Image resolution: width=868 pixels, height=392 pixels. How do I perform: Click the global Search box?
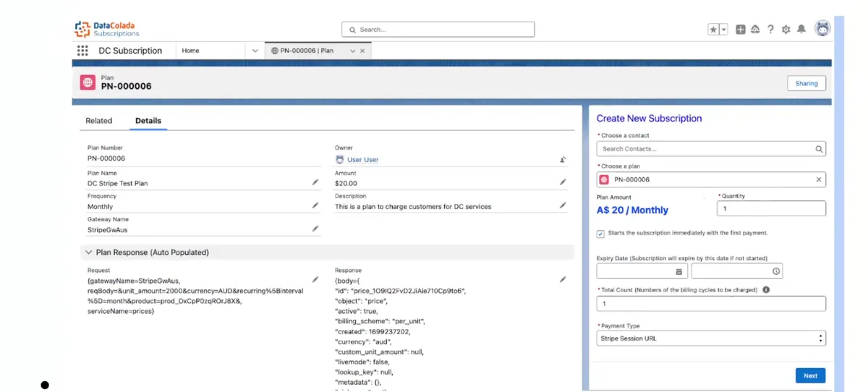(x=438, y=30)
